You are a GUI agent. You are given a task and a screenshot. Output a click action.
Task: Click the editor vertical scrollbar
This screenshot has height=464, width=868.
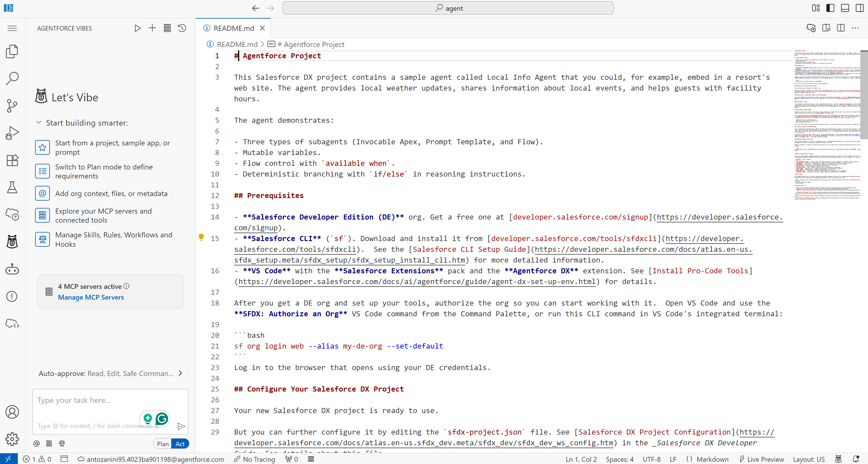tap(864, 95)
